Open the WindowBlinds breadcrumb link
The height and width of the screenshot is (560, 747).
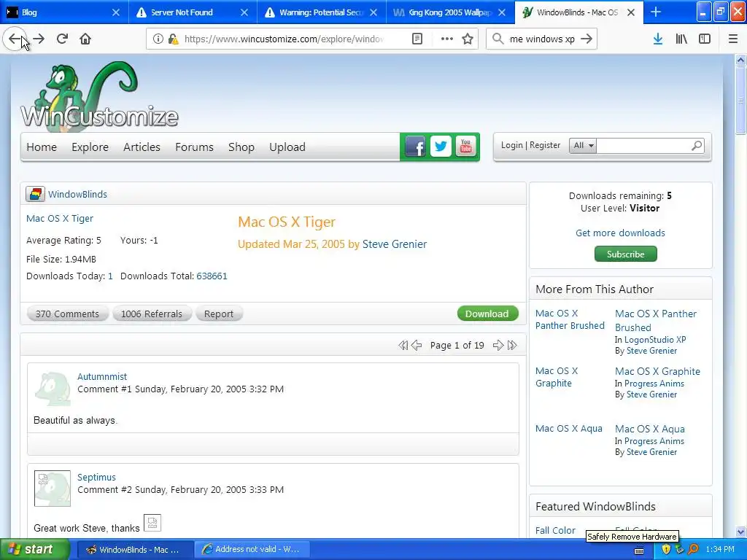(x=77, y=194)
